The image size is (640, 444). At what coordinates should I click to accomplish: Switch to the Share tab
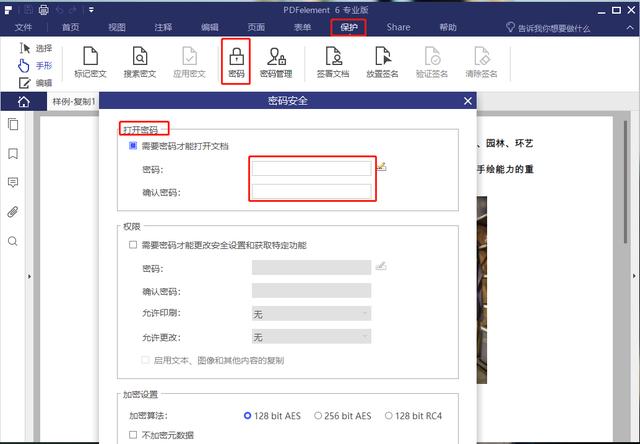[398, 27]
